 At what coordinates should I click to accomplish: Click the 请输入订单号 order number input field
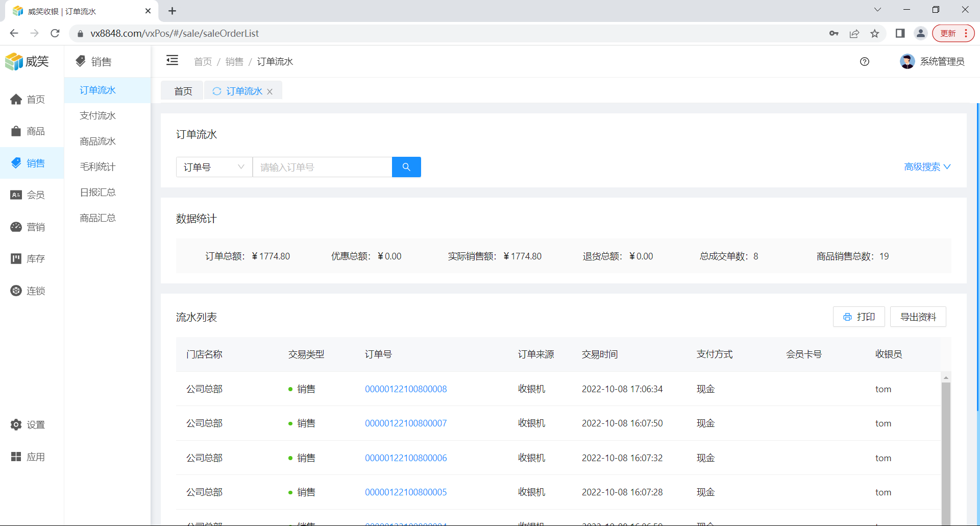[x=322, y=167]
